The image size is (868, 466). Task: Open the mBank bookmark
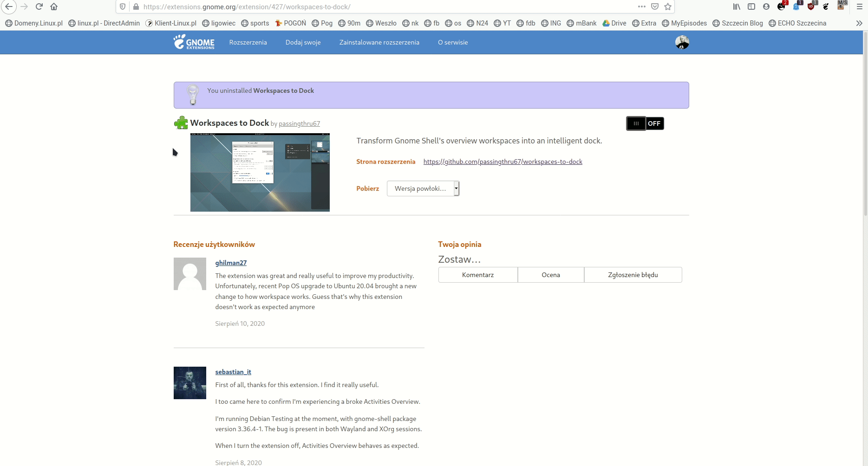[581, 23]
